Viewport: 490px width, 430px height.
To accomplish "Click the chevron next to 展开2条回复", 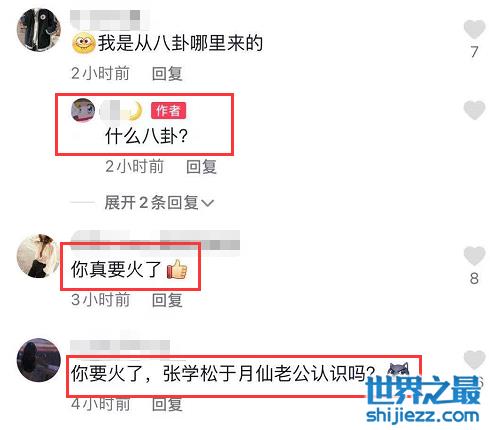I will (x=208, y=203).
